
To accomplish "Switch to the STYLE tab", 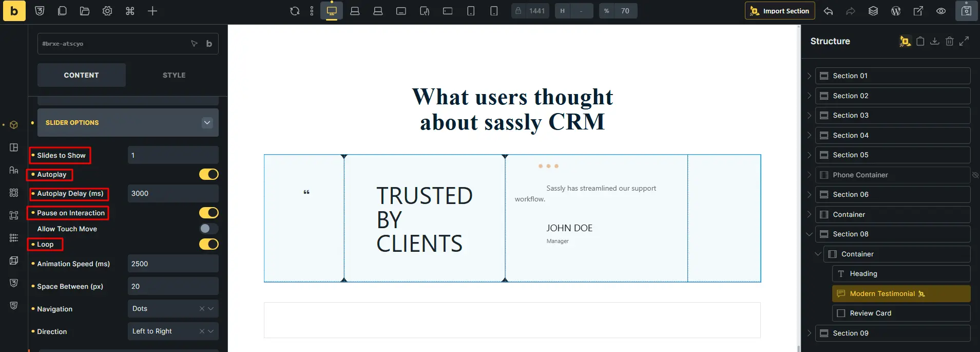I will click(x=174, y=75).
